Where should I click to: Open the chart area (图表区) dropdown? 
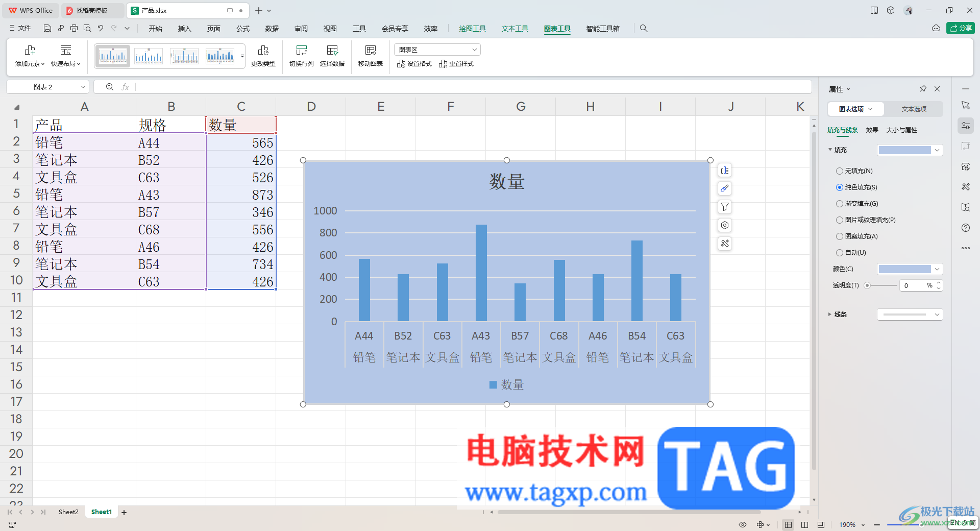click(x=437, y=50)
